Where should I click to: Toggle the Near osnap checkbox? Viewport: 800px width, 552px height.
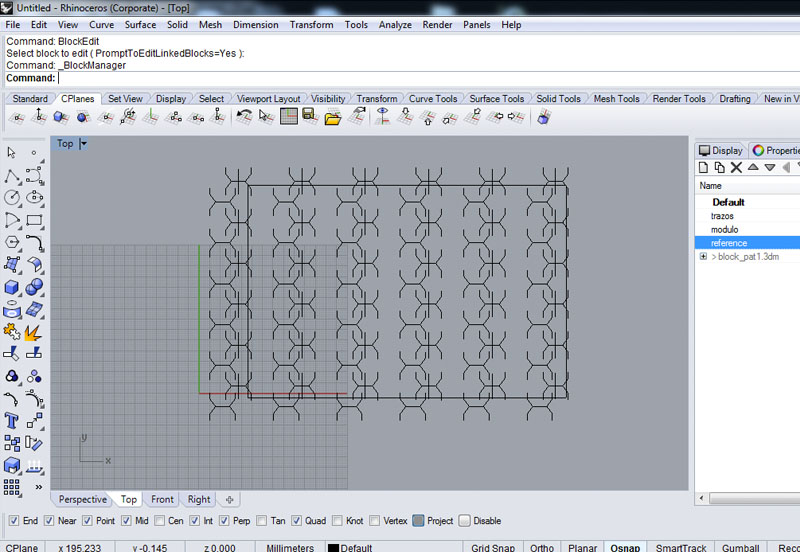(49, 521)
